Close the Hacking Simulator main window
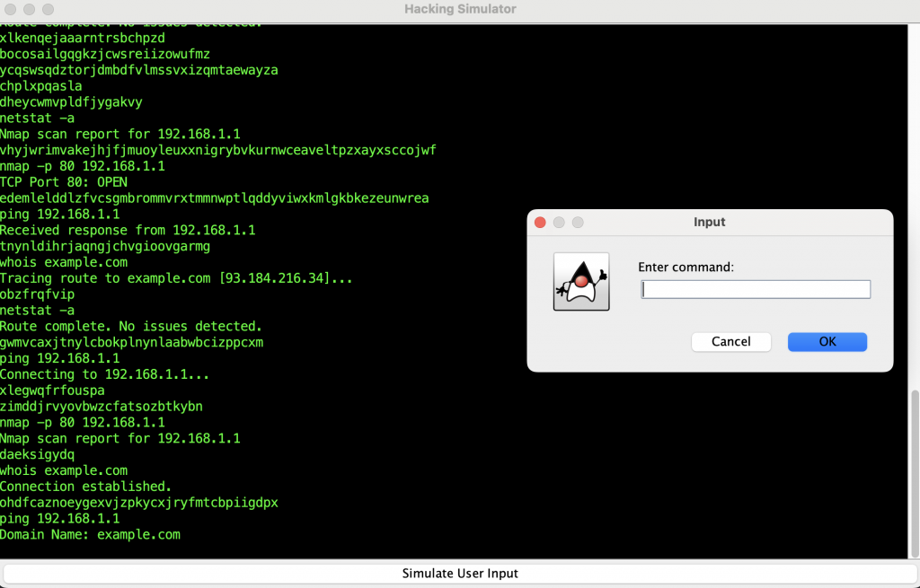 11,9
